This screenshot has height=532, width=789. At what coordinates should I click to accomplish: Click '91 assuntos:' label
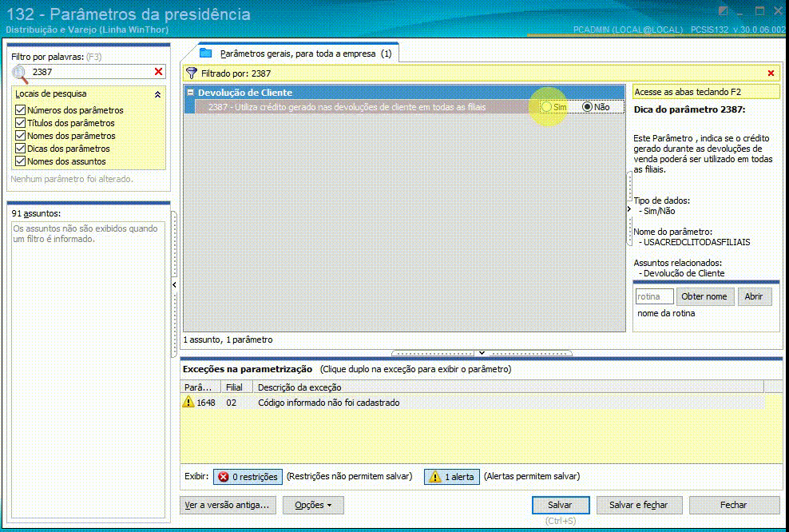(x=36, y=213)
